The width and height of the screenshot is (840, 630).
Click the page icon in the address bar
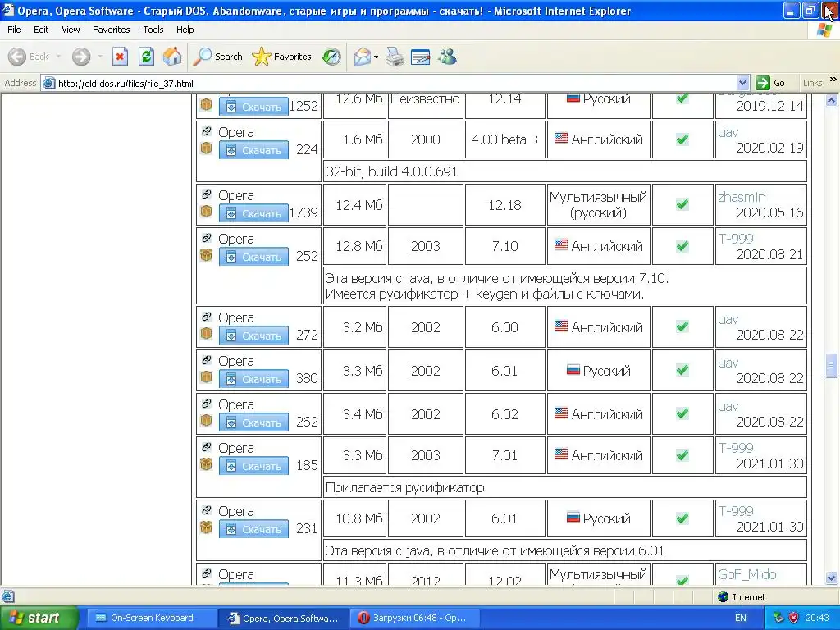point(48,83)
